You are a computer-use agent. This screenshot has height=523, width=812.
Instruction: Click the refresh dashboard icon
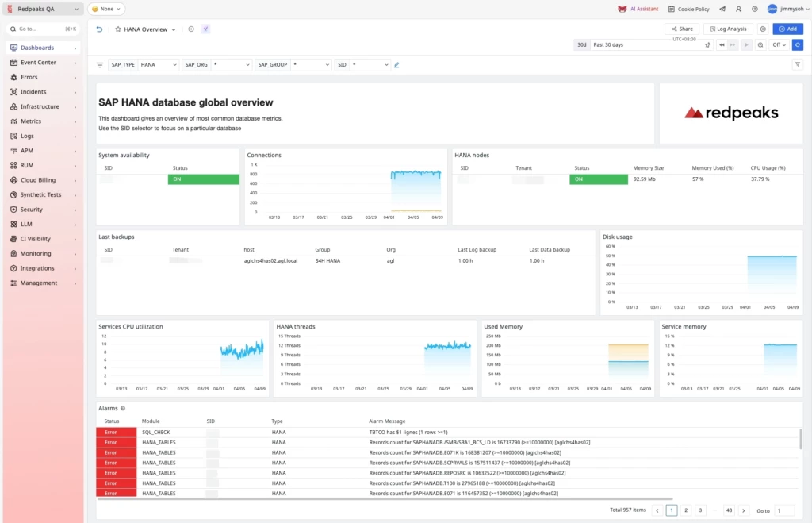pos(798,45)
